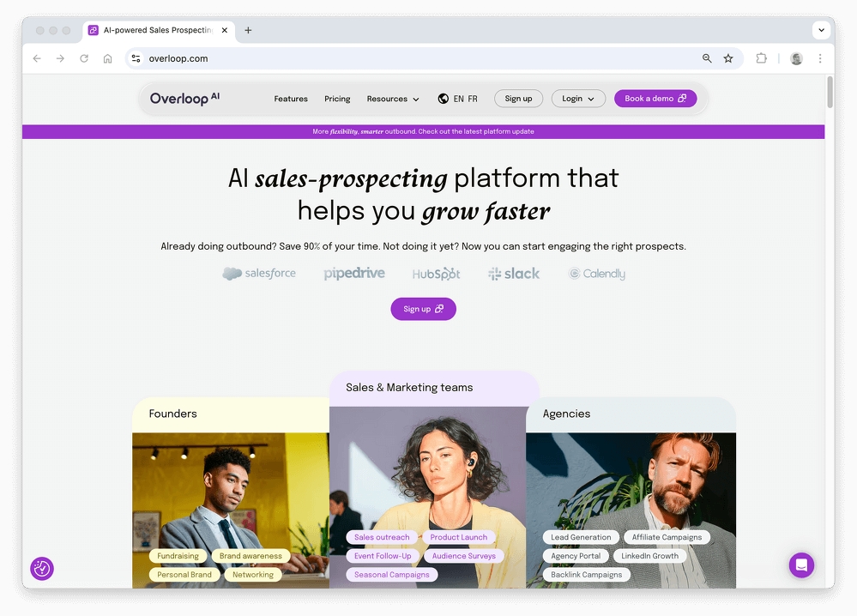Screen dimensions: 857x616
Task: Expand the tab search chevron
Action: [821, 30]
